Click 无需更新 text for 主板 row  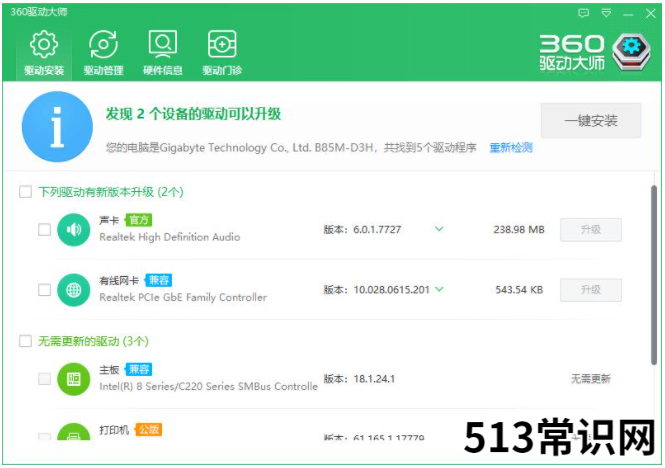[590, 378]
